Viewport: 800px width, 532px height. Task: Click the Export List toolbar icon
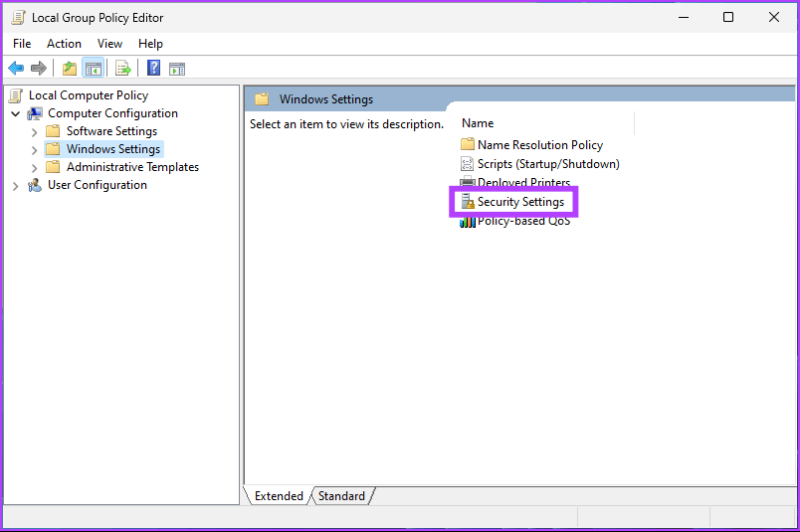pyautogui.click(x=123, y=68)
